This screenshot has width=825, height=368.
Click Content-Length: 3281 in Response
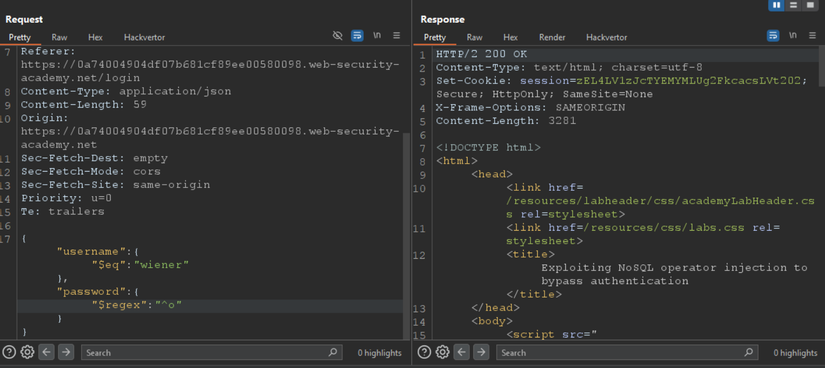[506, 121]
